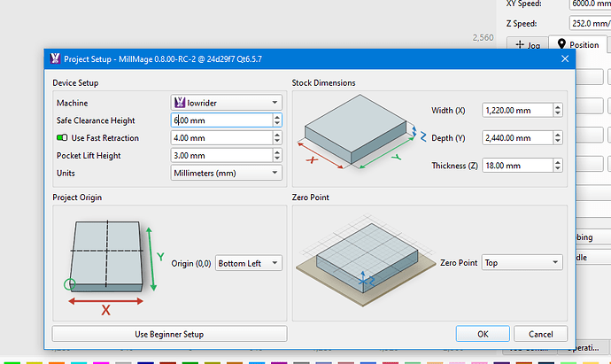Click the XY Speed field in main window
Screen dimensions: 611x364
coord(590,4)
